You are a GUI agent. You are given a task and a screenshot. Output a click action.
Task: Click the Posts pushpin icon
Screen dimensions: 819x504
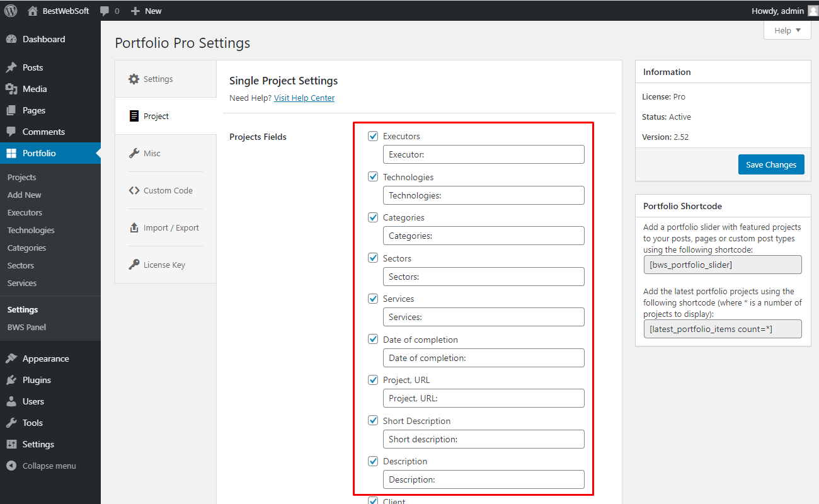point(11,67)
